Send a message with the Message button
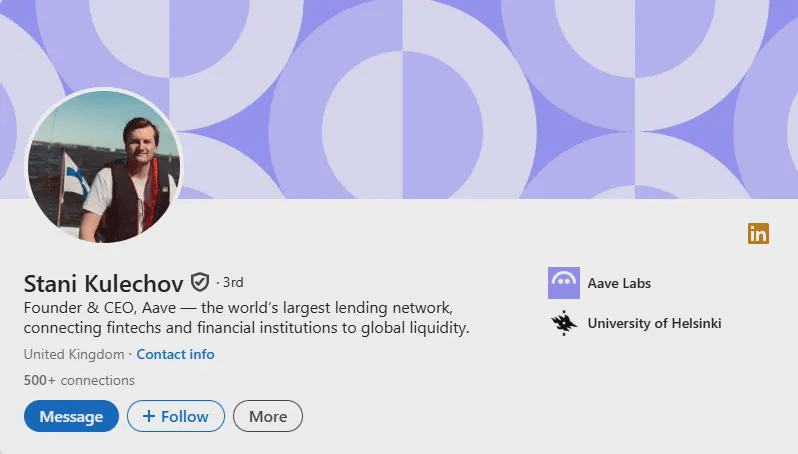 71,416
